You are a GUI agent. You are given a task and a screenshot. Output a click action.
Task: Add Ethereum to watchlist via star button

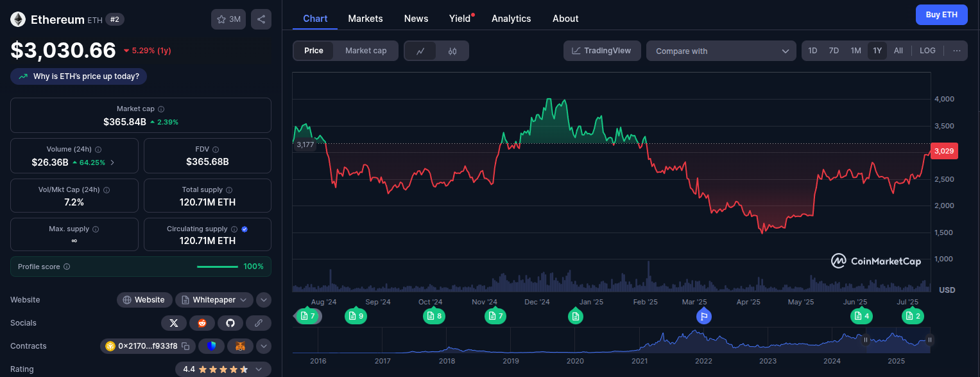(x=228, y=19)
